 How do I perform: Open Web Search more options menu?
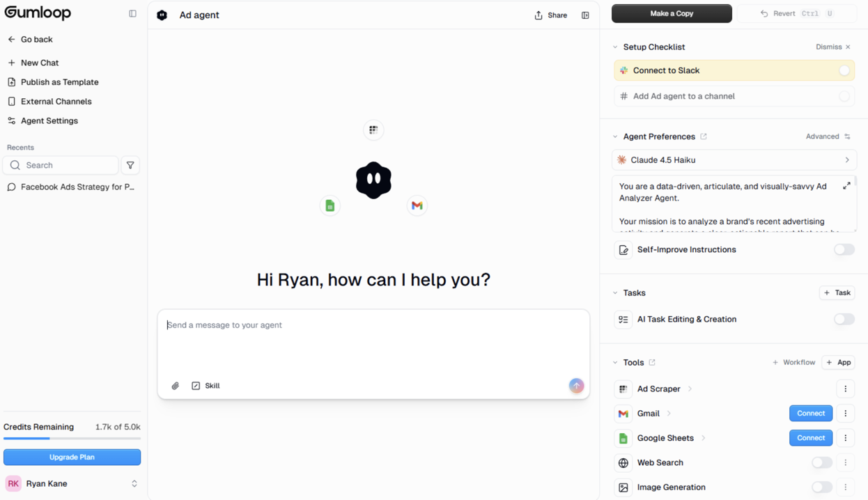coord(846,462)
